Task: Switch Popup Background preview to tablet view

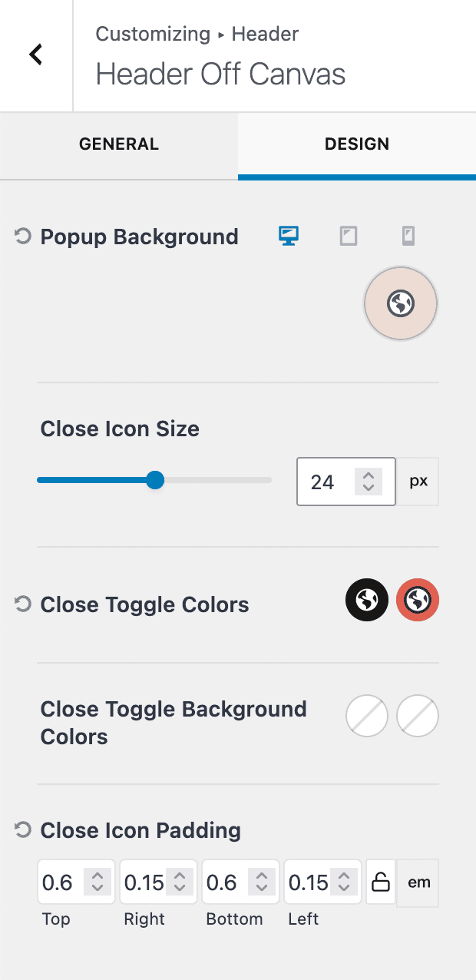Action: coord(348,236)
